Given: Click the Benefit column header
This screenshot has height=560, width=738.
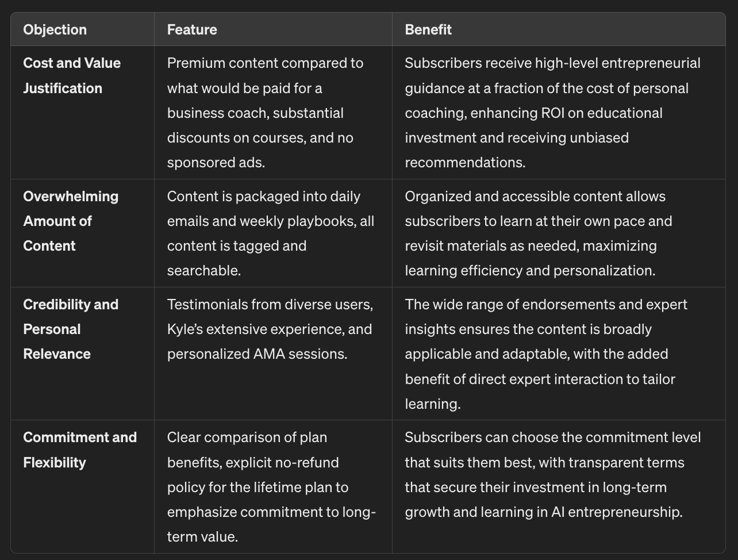Looking at the screenshot, I should point(428,30).
